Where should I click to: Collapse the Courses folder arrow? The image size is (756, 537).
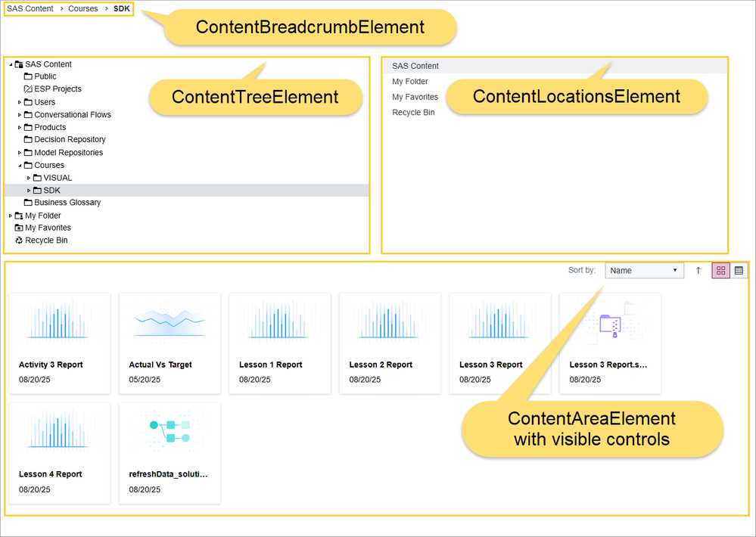pos(20,166)
